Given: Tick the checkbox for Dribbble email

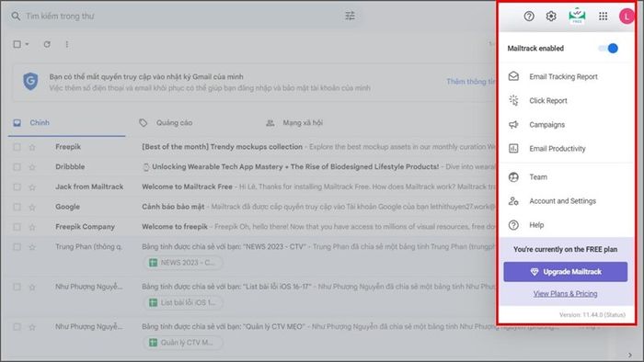Looking at the screenshot, I should click(x=17, y=167).
